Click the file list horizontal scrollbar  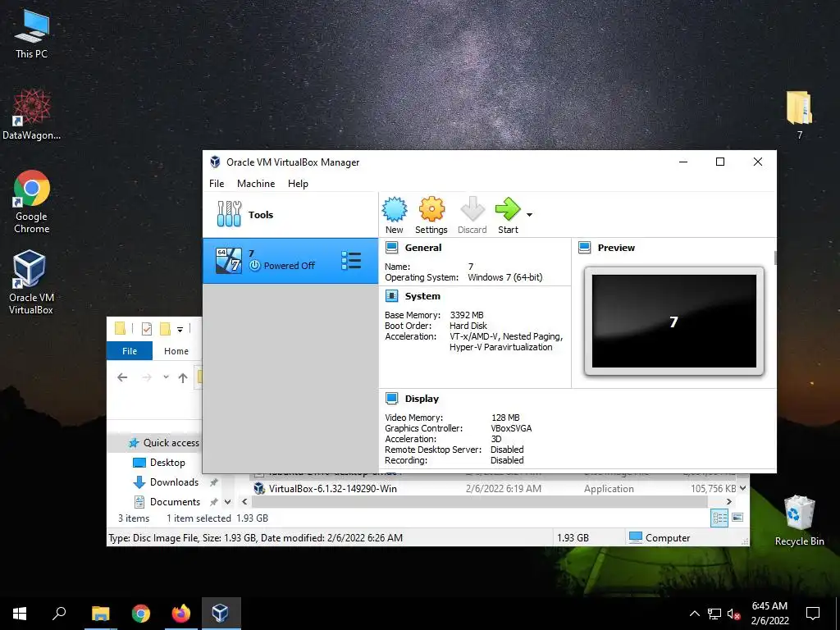[479, 501]
